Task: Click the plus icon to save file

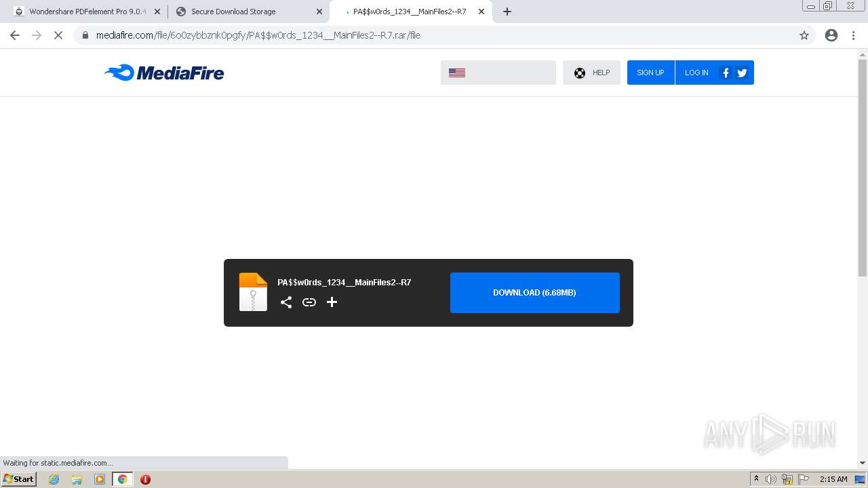Action: tap(332, 302)
